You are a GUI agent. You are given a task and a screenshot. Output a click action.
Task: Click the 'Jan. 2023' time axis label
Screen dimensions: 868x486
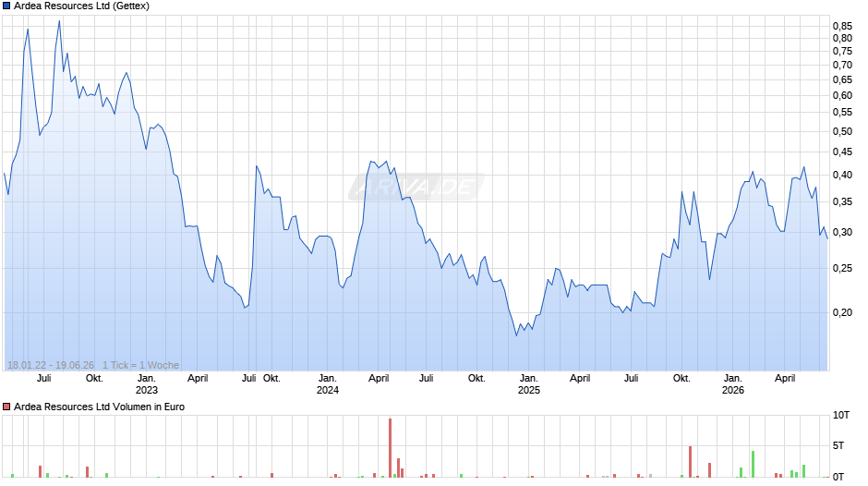[x=146, y=384]
